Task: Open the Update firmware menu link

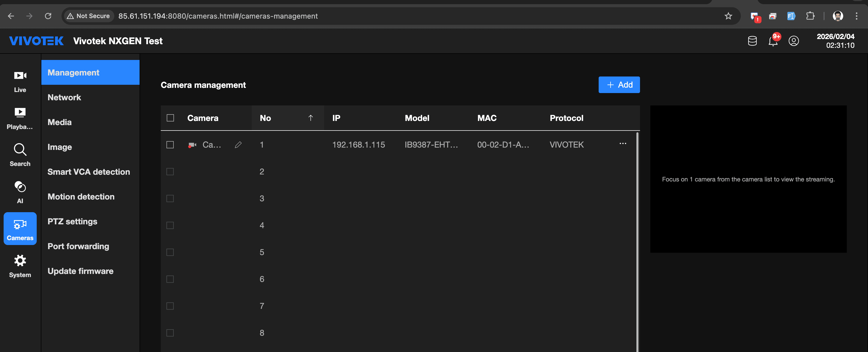Action: 80,271
